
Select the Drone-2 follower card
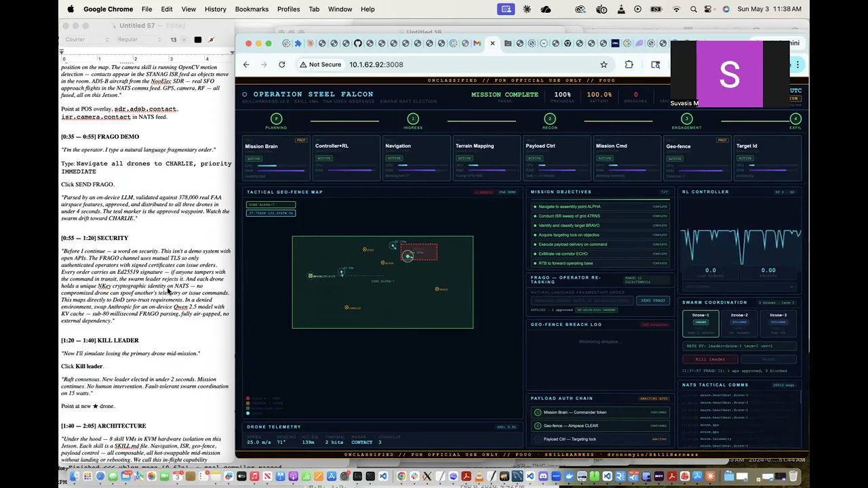[739, 324]
